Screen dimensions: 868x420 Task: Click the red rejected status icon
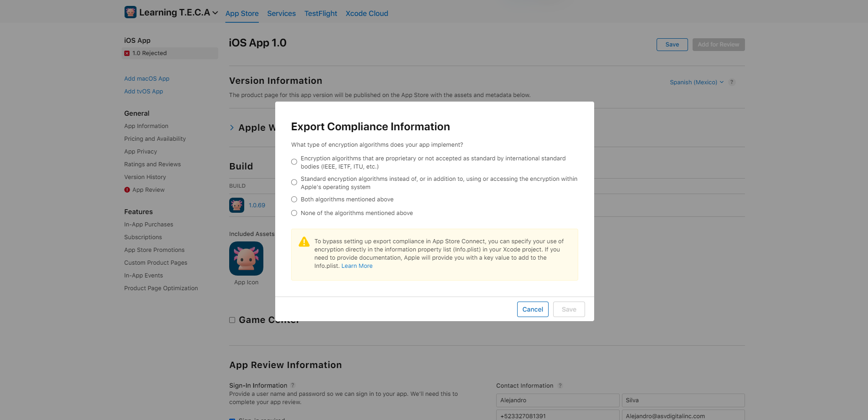(127, 53)
